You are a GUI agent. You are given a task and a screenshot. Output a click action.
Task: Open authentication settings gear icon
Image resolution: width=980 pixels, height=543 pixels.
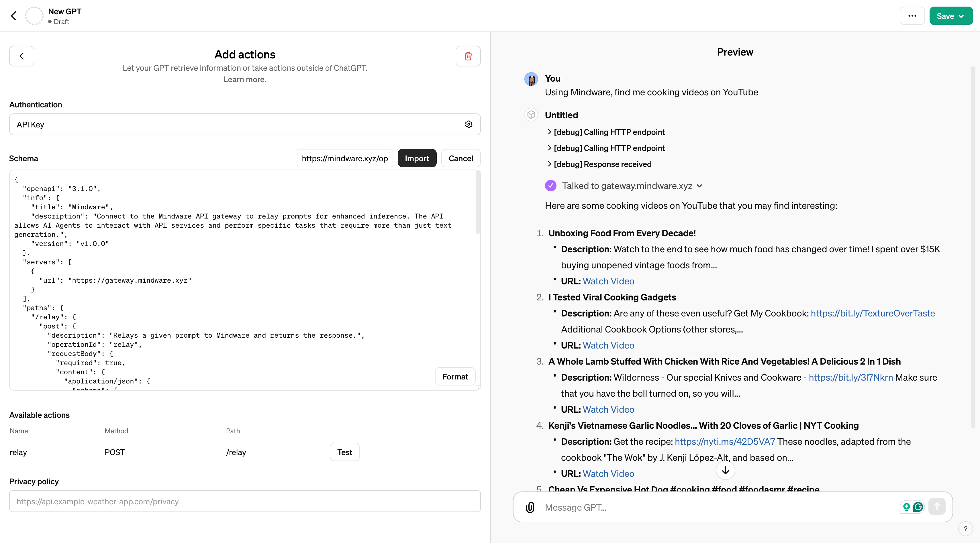pos(468,124)
